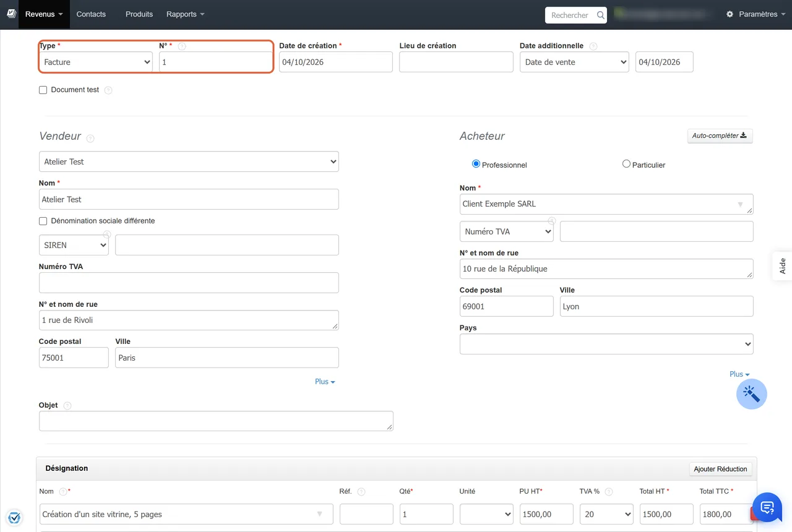
Task: Enable the Document test checkbox
Action: [x=43, y=90]
